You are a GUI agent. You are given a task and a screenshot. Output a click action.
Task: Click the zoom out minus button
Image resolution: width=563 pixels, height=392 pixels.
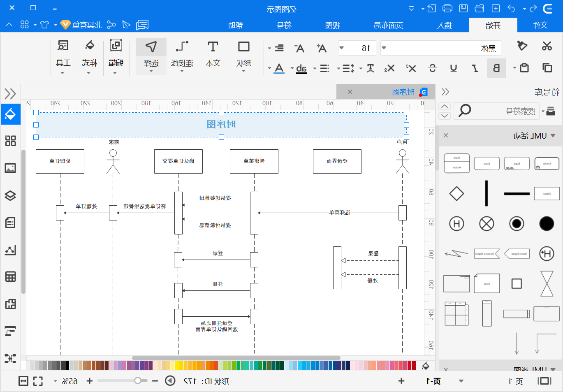point(155,381)
